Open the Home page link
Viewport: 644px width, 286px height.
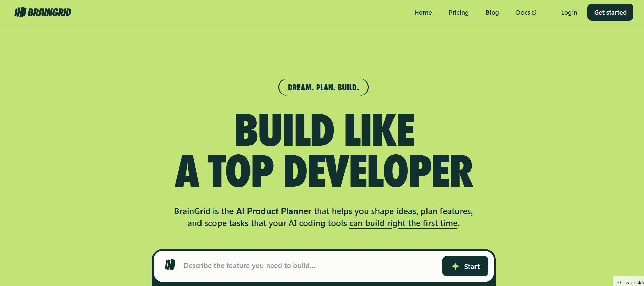click(423, 13)
